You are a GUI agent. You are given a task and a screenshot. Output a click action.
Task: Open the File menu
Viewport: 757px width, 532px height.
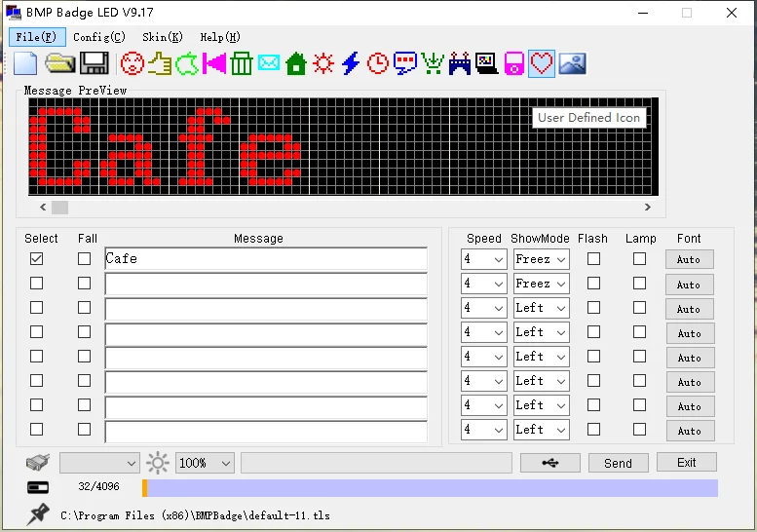pyautogui.click(x=38, y=37)
